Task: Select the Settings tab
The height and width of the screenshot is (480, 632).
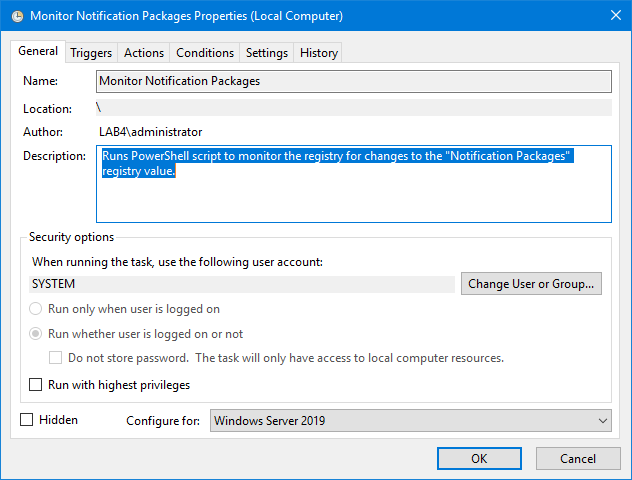Action: pyautogui.click(x=267, y=53)
